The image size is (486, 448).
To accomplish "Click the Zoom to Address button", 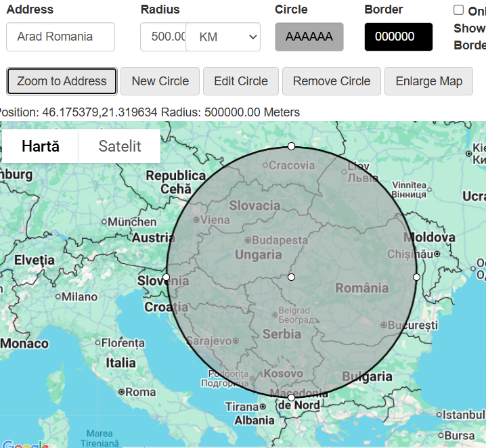I will [x=62, y=81].
